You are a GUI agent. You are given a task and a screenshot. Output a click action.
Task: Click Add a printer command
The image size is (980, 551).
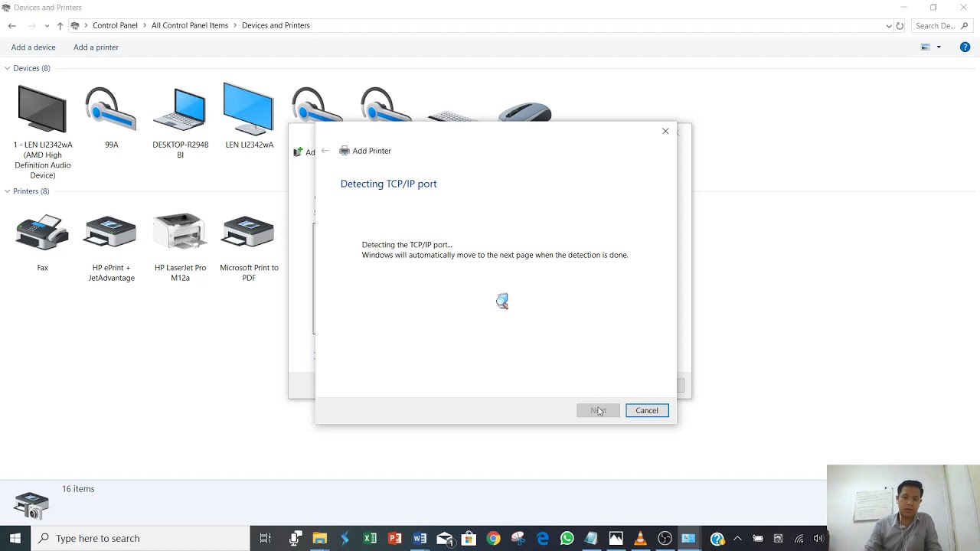96,47
